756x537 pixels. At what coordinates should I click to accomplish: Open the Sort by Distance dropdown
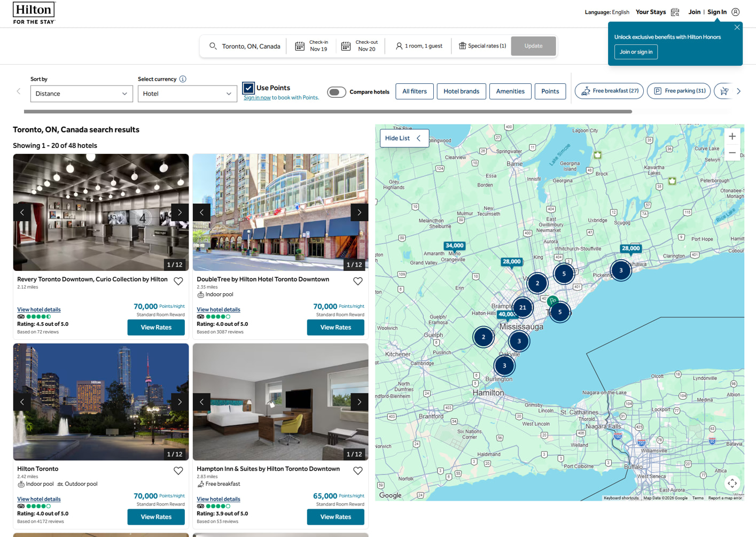pos(81,94)
